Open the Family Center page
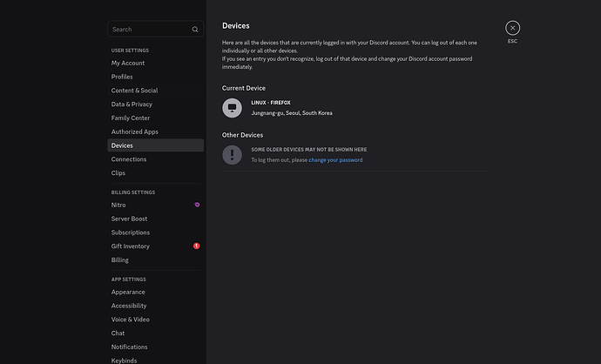Screen dimensions: 601x364 pos(155,118)
